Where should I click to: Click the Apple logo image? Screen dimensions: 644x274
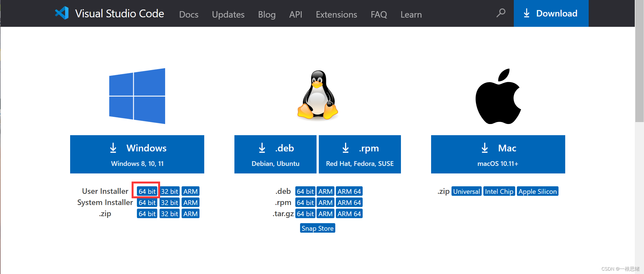coord(498,96)
